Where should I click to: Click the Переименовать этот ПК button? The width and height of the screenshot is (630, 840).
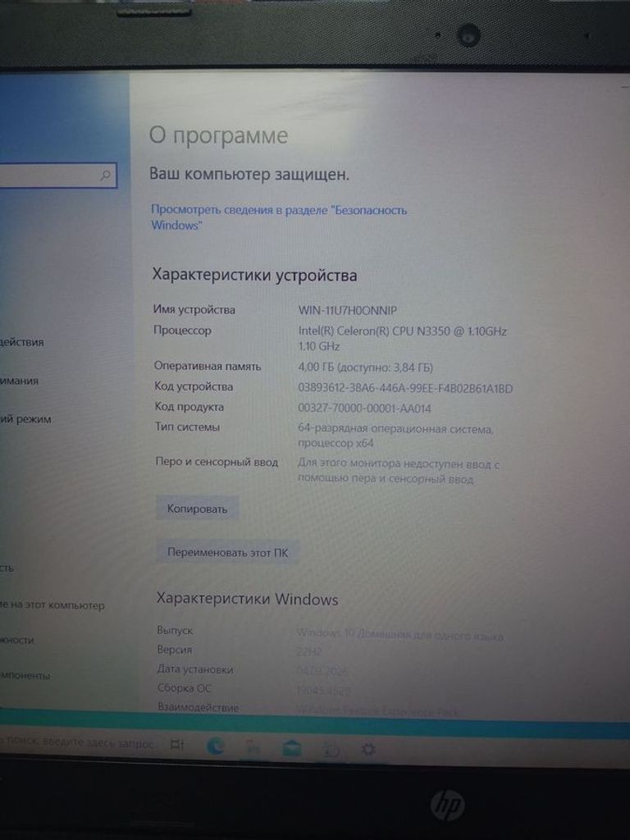227,552
